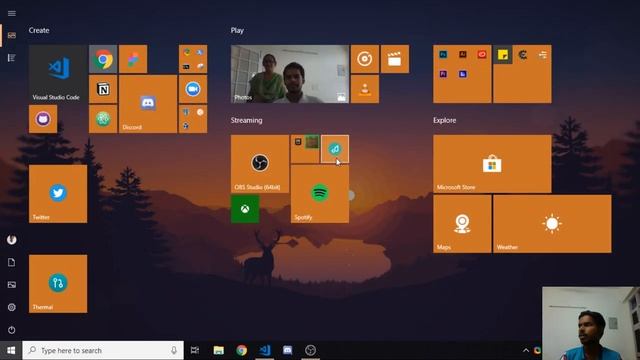Open the Pictures folder shortcut in Start rail

(x=11, y=284)
